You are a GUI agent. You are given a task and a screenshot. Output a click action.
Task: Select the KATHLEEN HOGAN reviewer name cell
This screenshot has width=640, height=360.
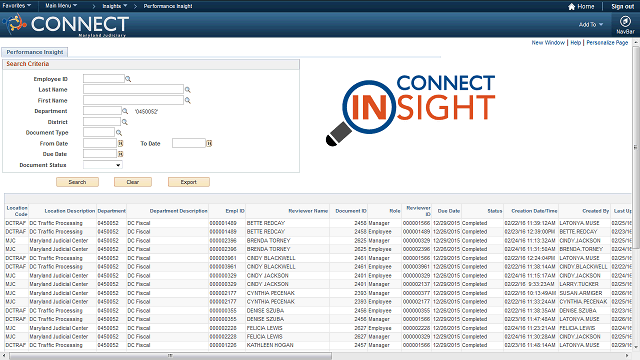(270, 345)
